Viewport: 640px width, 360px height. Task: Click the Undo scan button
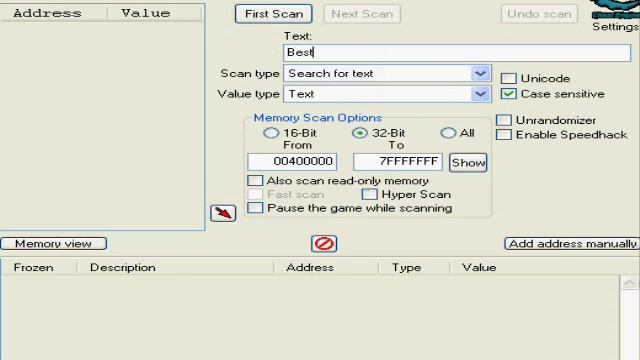(539, 14)
